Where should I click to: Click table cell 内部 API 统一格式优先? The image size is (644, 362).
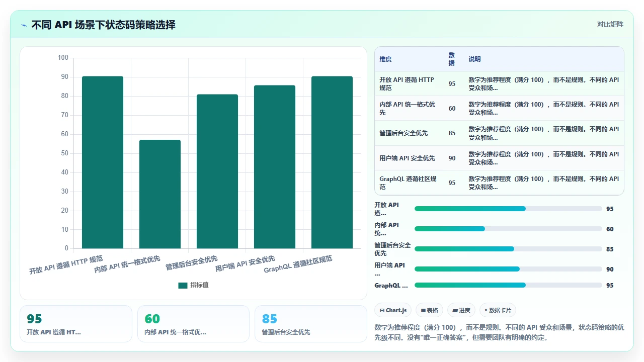coord(409,108)
